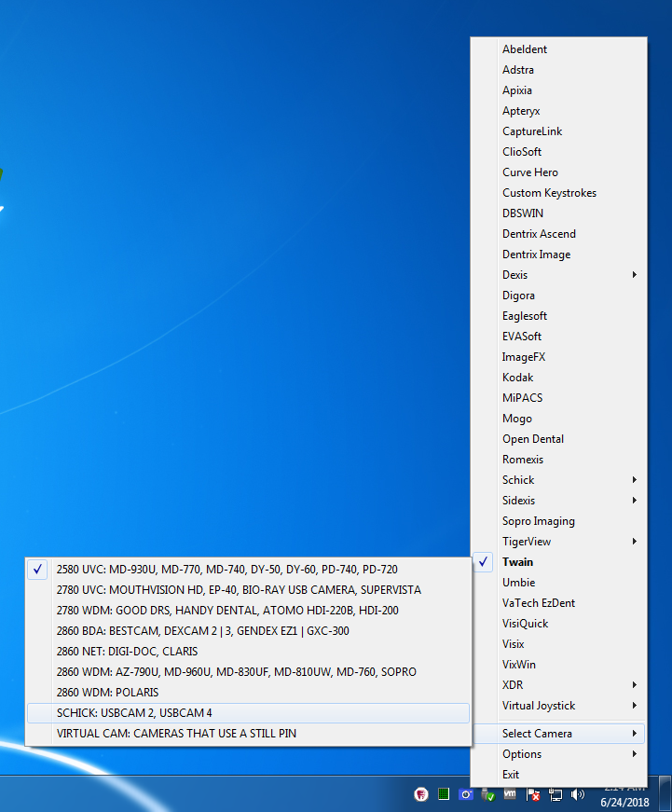672x812 pixels.
Task: Select Kodak menu entry
Action: click(559, 378)
